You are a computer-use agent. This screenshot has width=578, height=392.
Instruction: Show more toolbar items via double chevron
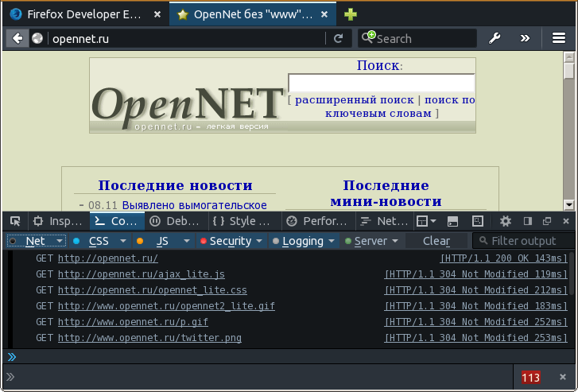525,38
